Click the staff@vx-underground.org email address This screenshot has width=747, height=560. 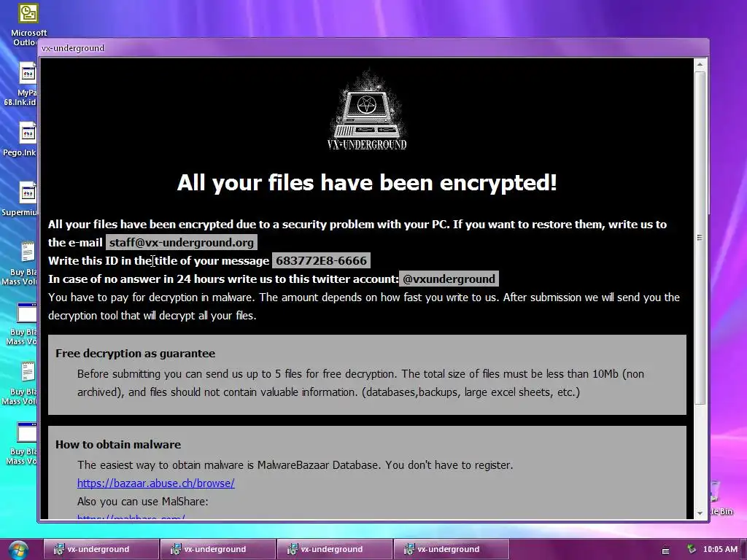click(182, 242)
